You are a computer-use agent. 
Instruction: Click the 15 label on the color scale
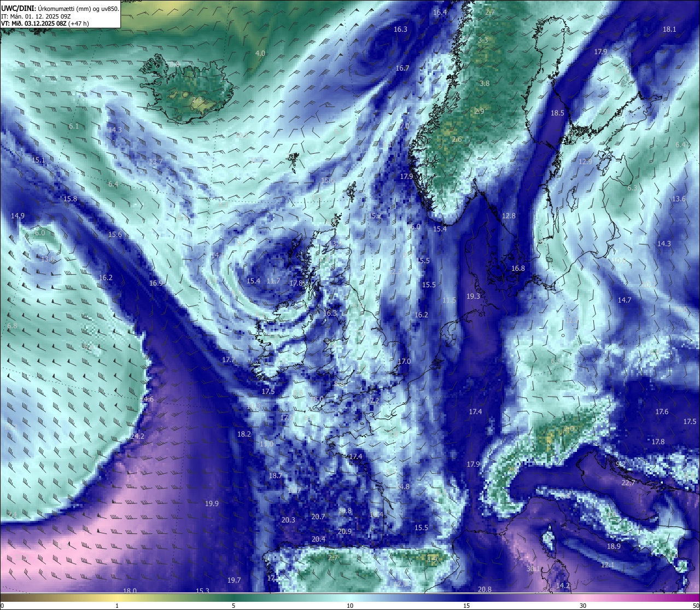[466, 606]
